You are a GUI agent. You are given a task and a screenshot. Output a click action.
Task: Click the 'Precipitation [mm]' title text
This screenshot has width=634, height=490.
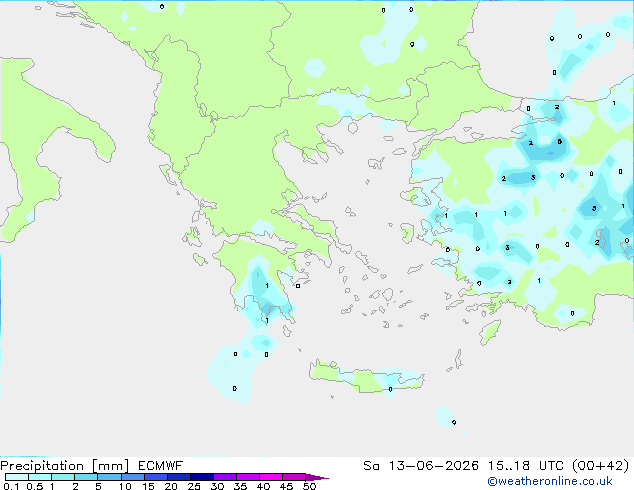(65, 466)
